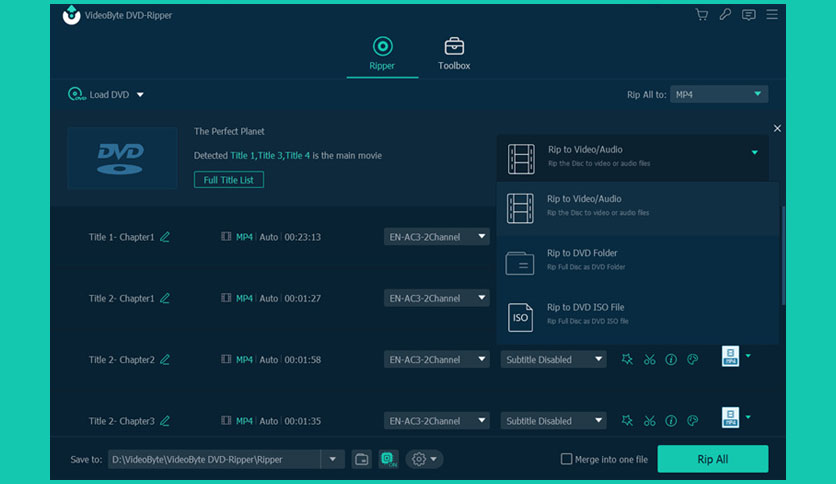The width and height of the screenshot is (836, 484).
Task: Open the shopping cart purchase icon
Action: pos(702,14)
